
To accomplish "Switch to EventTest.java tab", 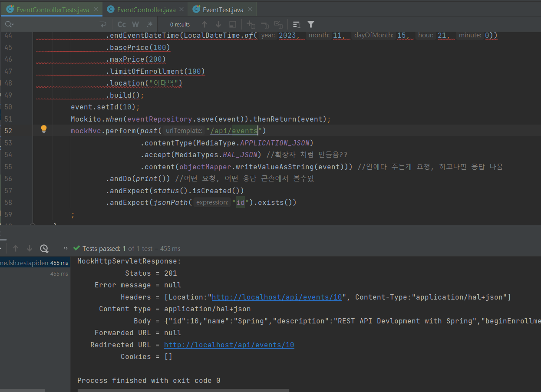I will click(x=223, y=10).
